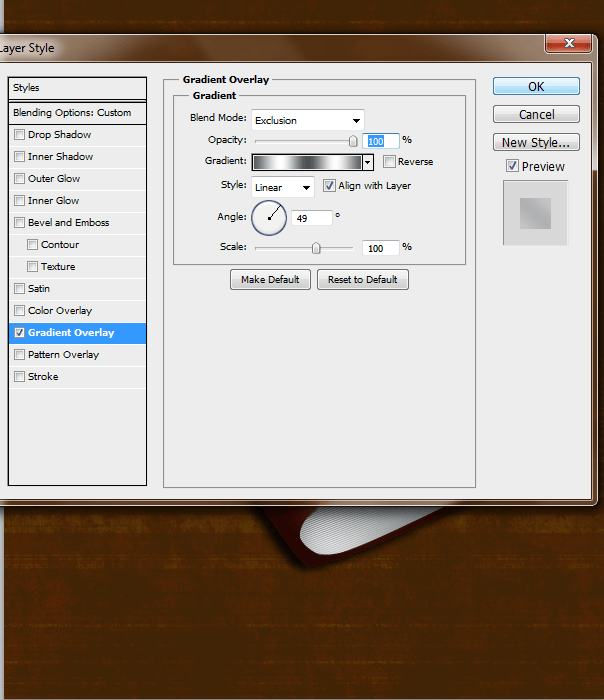The width and height of the screenshot is (604, 700).
Task: Check the Bevel and Emboss checkbox
Action: pos(19,222)
